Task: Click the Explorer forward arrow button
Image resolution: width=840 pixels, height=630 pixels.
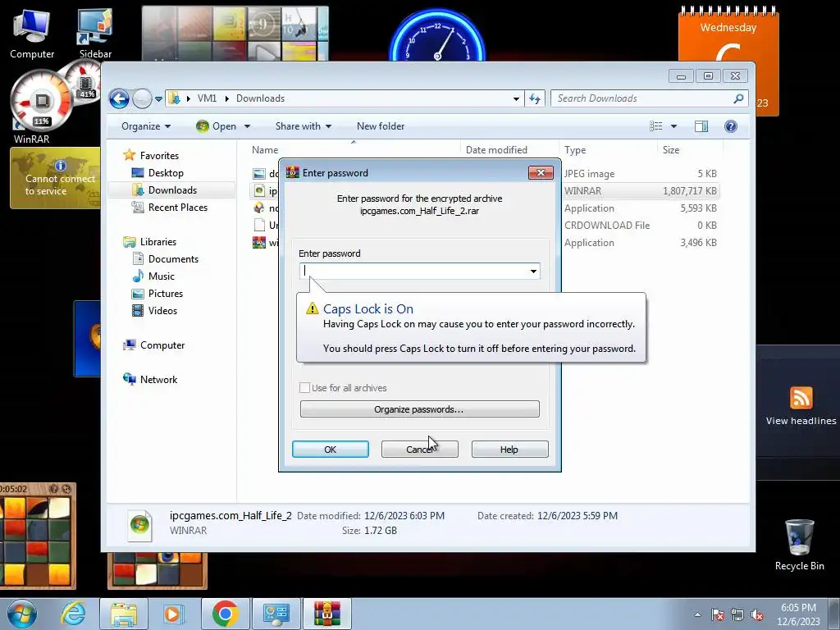Action: [142, 98]
